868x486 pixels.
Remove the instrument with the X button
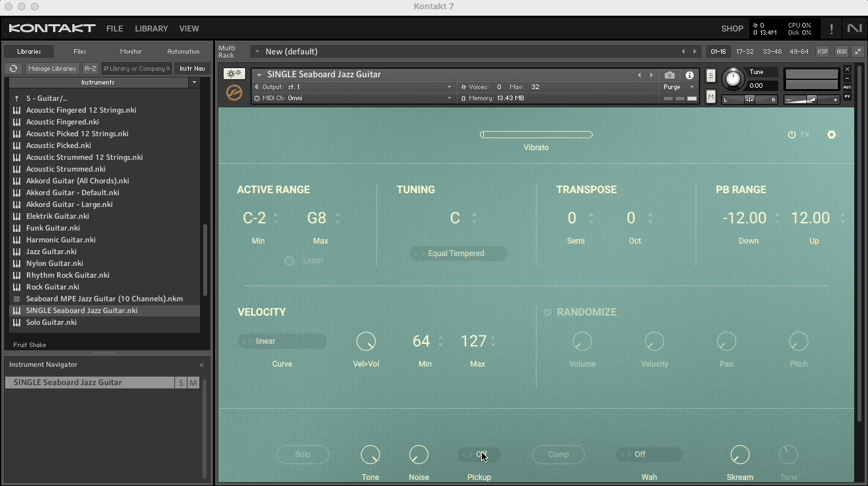(847, 69)
